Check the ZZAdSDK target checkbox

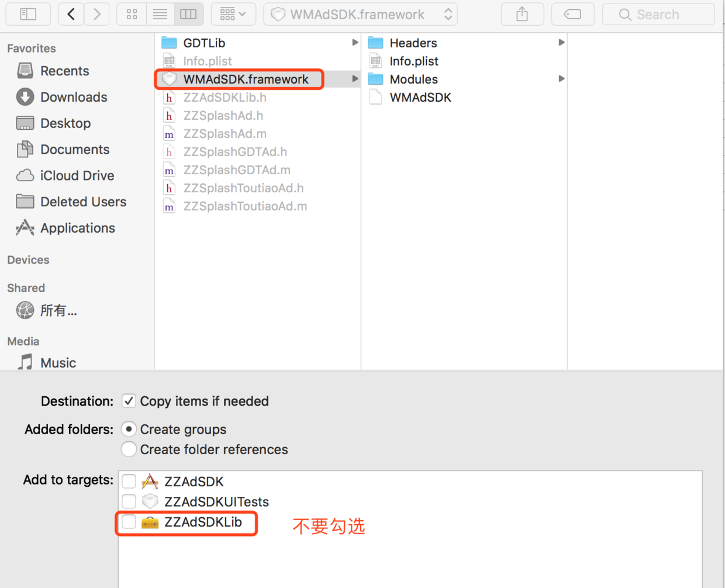(x=129, y=482)
